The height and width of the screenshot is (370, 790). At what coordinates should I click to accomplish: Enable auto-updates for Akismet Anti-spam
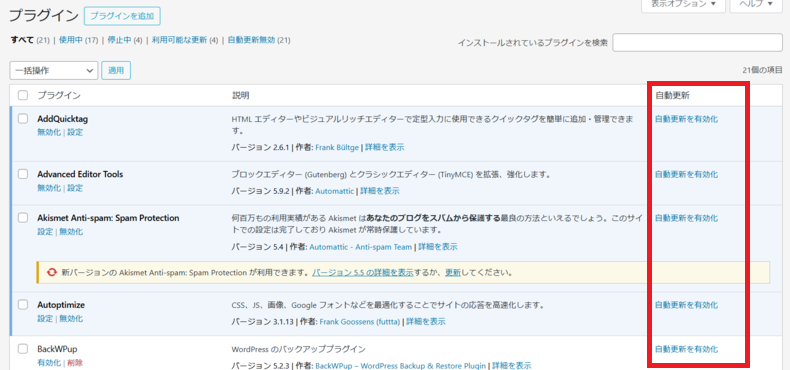(x=686, y=218)
